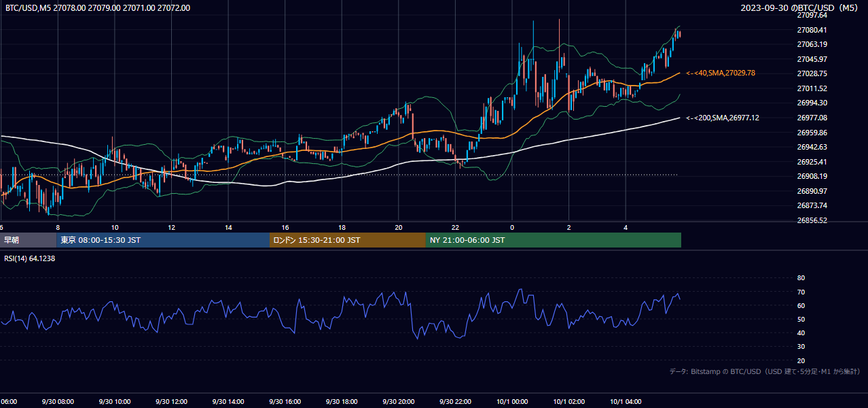Click the hour label 22 under the price chart
Viewport: 868px width, 408px height.
(455, 227)
